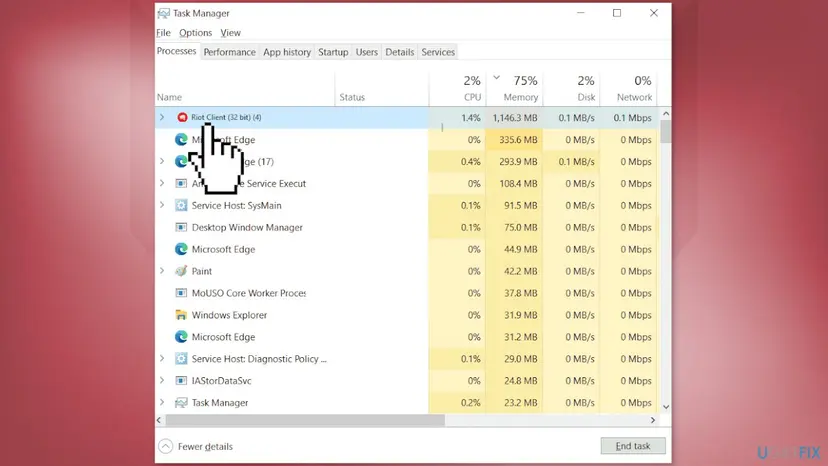
Task: Click the vertical scrollbar down arrow
Action: point(665,407)
